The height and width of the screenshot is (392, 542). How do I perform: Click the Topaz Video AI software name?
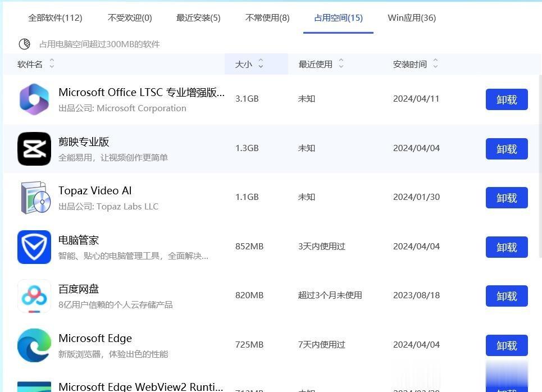click(x=95, y=190)
